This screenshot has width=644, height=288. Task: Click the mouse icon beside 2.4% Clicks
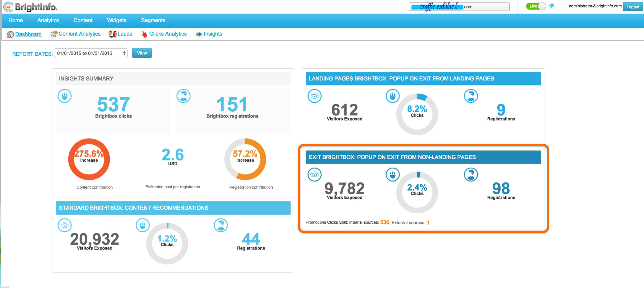coord(393,175)
